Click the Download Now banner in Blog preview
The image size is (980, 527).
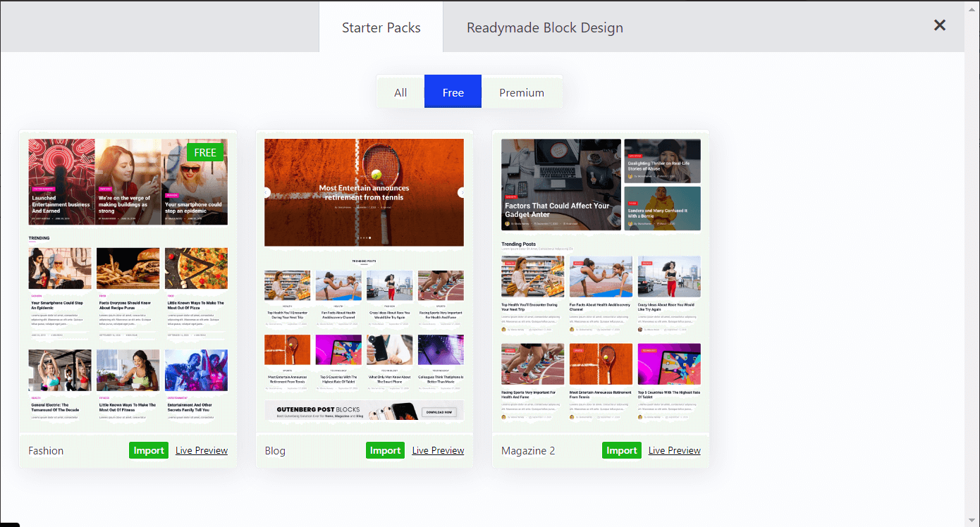coord(439,412)
